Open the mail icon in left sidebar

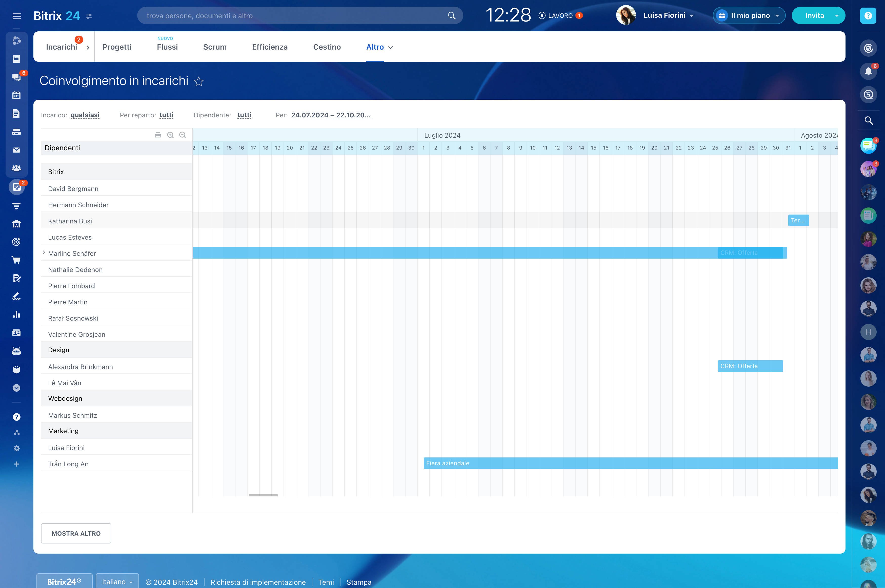(x=16, y=150)
